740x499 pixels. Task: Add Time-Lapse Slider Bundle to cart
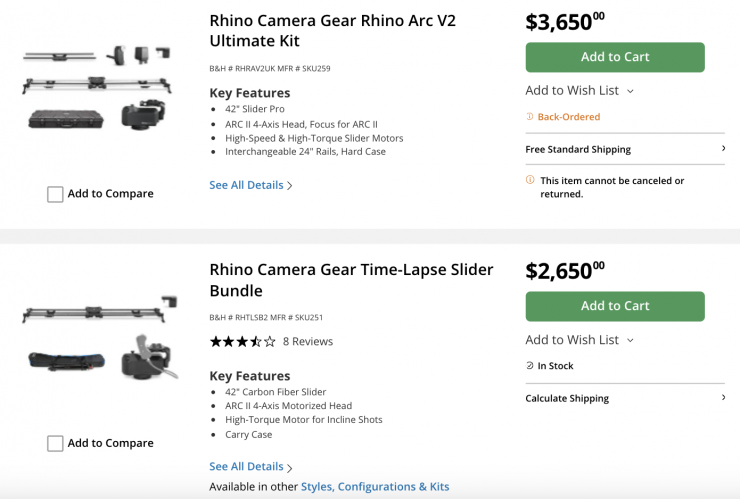click(x=615, y=306)
